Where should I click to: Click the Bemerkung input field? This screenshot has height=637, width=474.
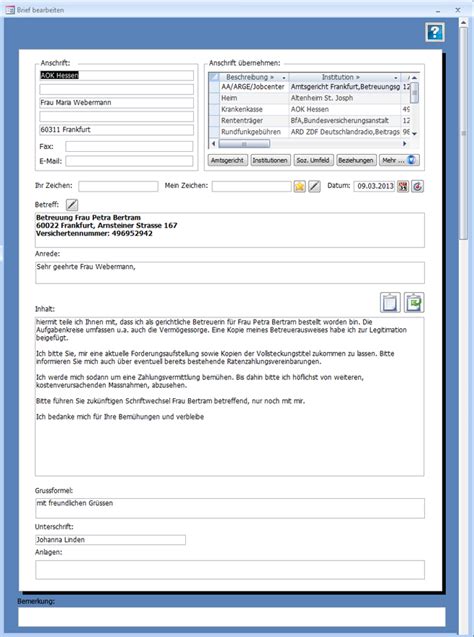coord(232,618)
